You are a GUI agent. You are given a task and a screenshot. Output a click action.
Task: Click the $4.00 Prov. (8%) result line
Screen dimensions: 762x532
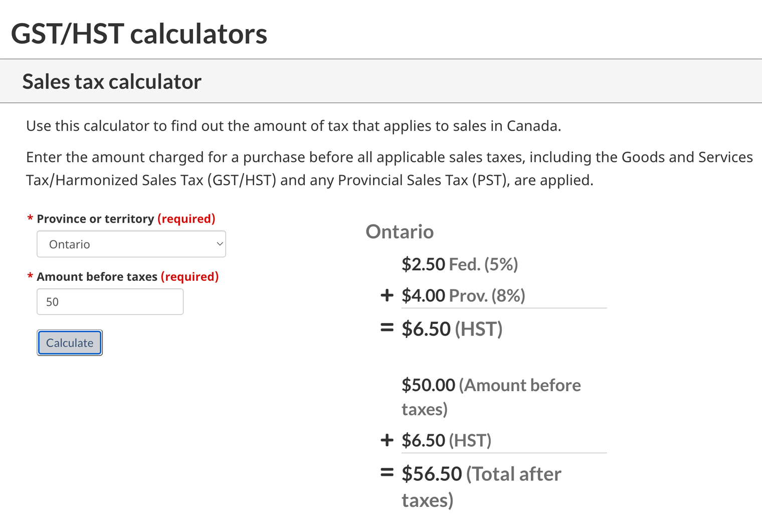(x=463, y=296)
